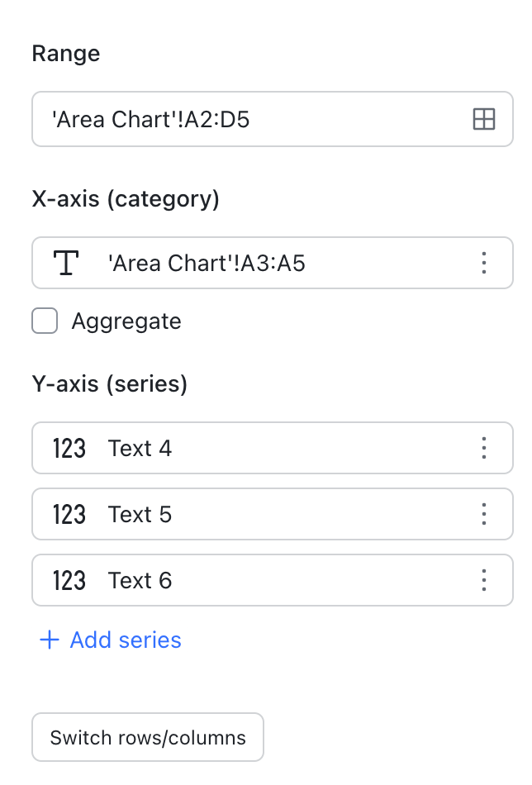Click the 123 icon next to Text 6
The height and width of the screenshot is (785, 532).
[69, 580]
